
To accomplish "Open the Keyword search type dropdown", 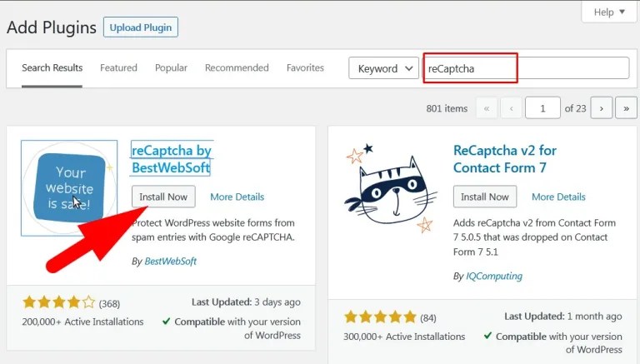I will [x=383, y=68].
